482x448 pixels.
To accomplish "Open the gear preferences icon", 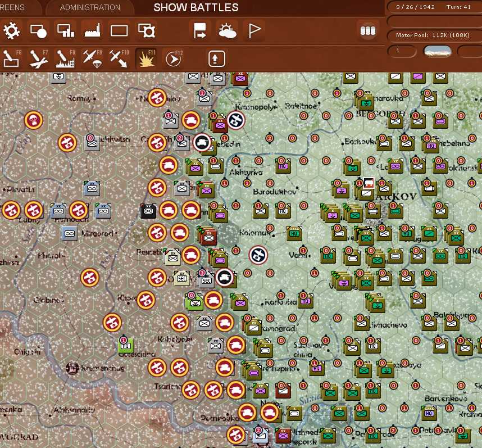I will [x=11, y=31].
